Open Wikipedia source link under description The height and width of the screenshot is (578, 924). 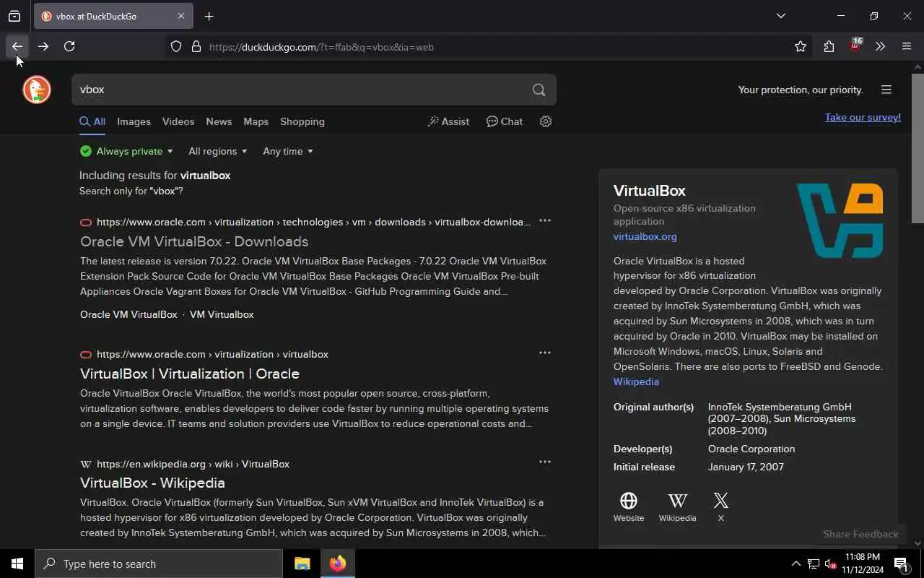[636, 381]
